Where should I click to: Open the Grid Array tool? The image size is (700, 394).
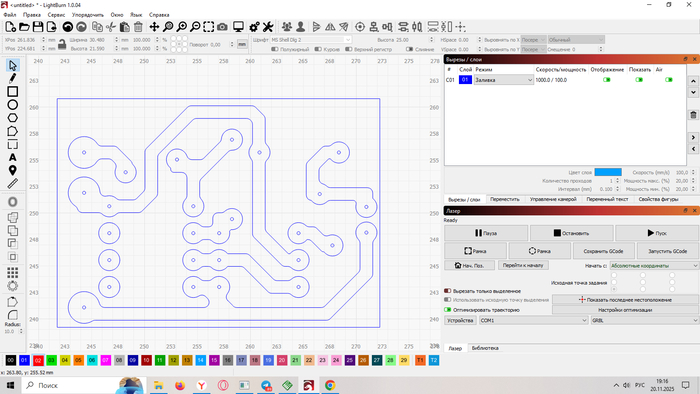pyautogui.click(x=12, y=272)
